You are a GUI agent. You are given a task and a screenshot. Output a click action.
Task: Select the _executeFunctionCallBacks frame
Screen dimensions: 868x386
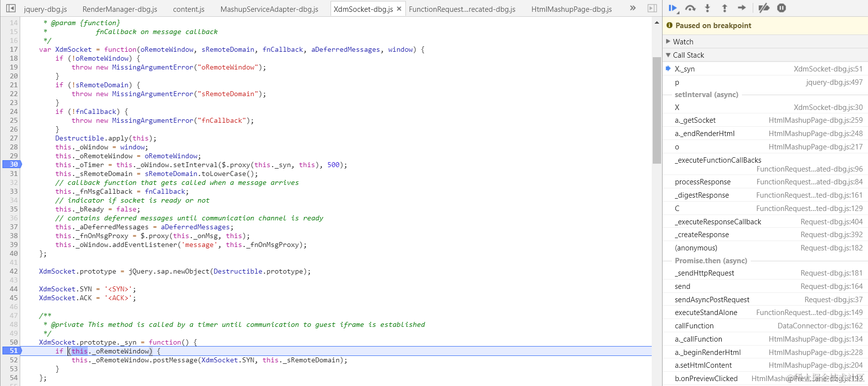tap(765, 165)
